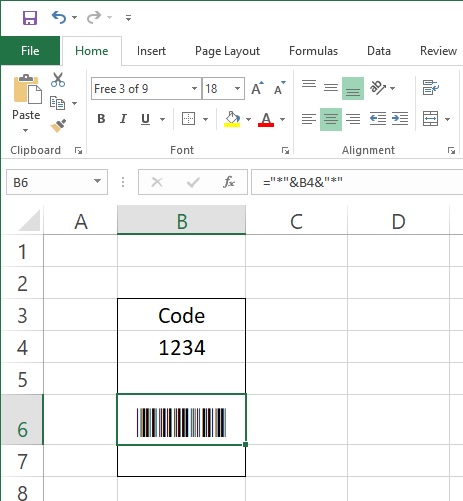Toggle Center alignment highlighted icon
463x501 pixels.
click(331, 119)
